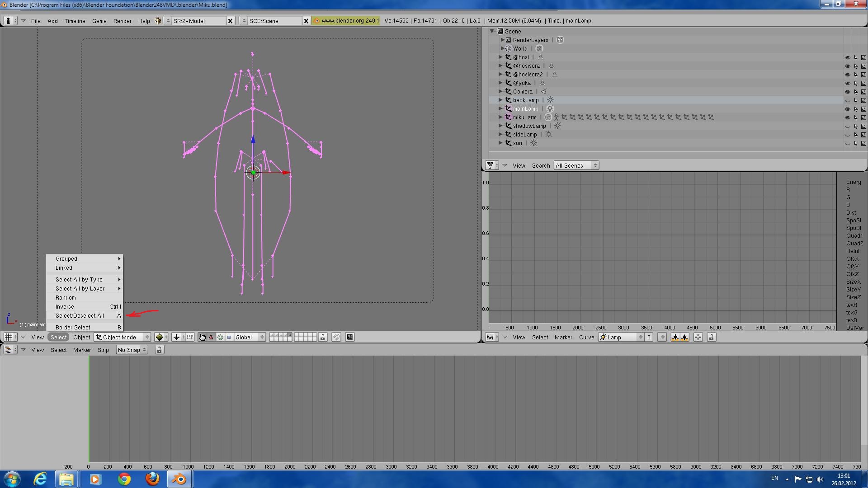
Task: Click the screen layout icon near Help menu
Action: pyautogui.click(x=158, y=21)
